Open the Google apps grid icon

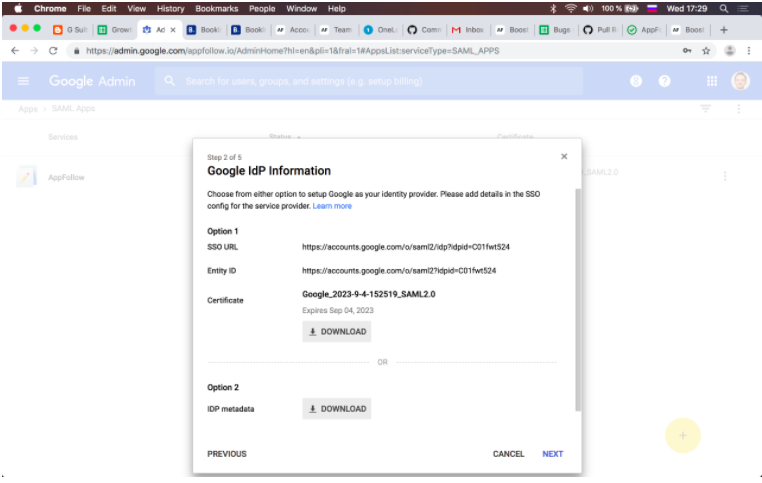click(712, 81)
